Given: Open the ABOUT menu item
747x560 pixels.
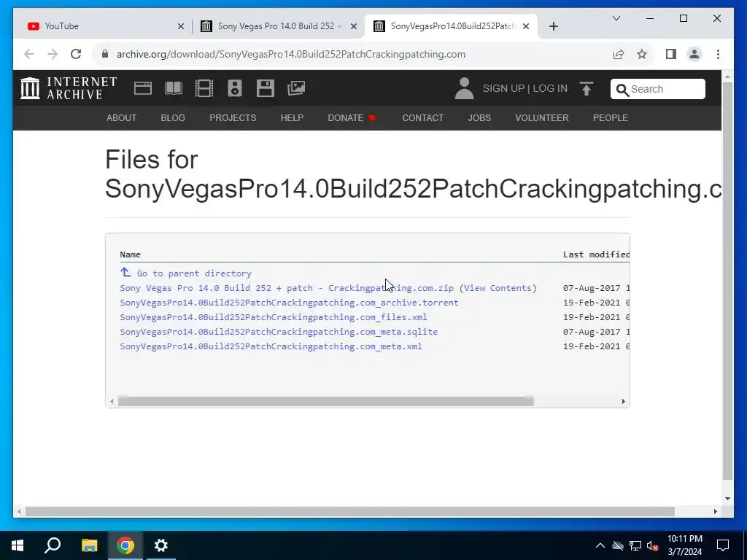Looking at the screenshot, I should (x=122, y=117).
